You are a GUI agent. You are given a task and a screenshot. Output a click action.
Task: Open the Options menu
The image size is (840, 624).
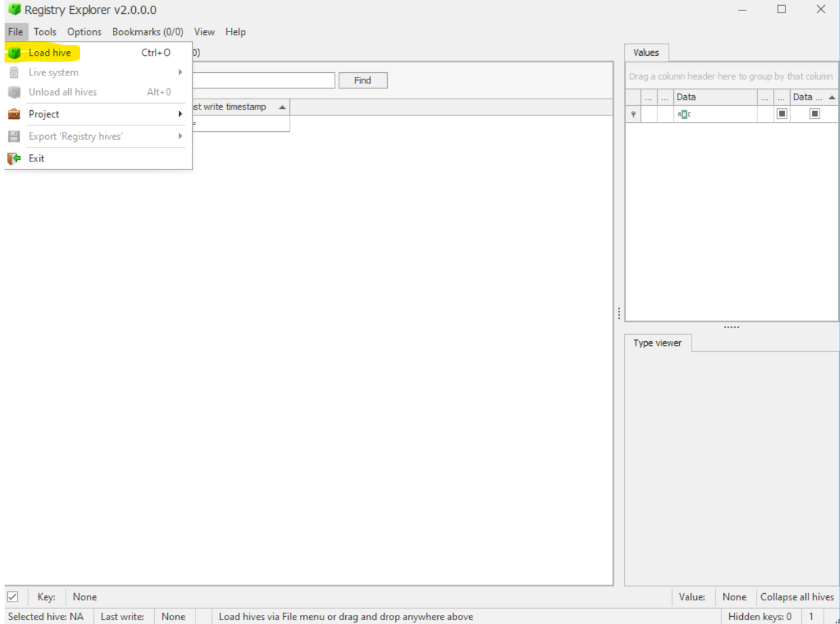[85, 31]
